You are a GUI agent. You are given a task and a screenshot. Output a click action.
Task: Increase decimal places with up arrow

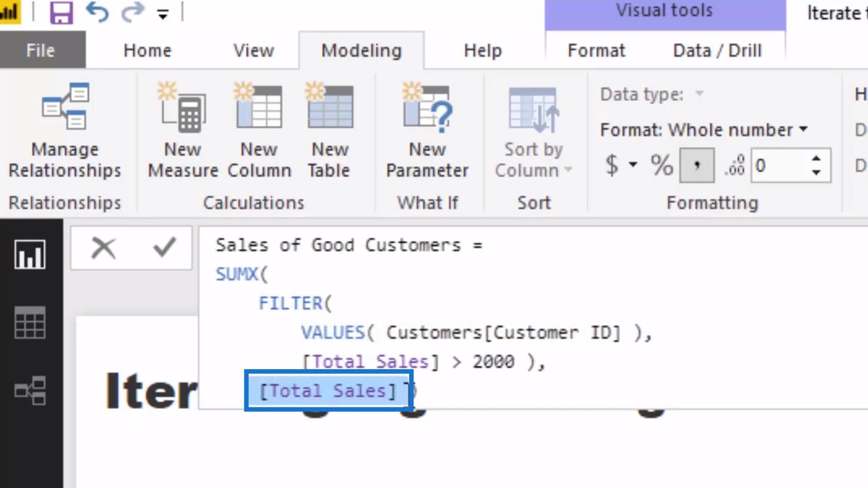pyautogui.click(x=816, y=159)
